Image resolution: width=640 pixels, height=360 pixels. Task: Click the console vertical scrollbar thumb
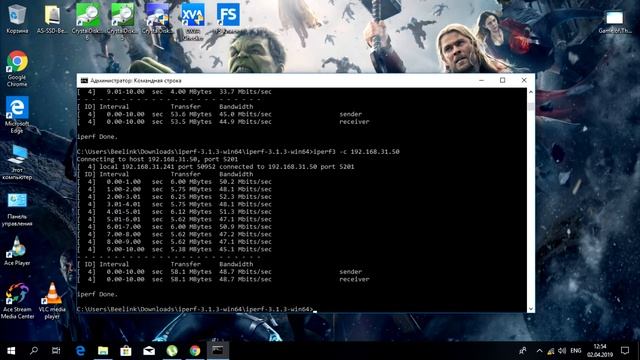coord(531,107)
